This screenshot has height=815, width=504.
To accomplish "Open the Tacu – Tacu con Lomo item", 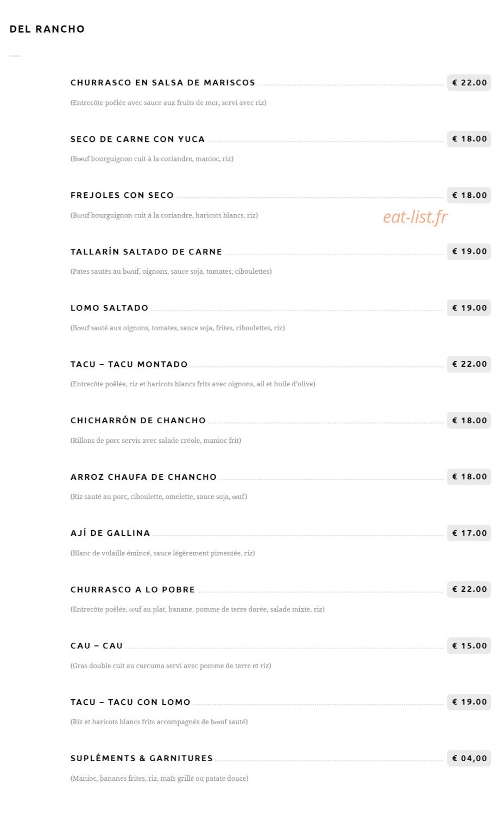I will (130, 702).
